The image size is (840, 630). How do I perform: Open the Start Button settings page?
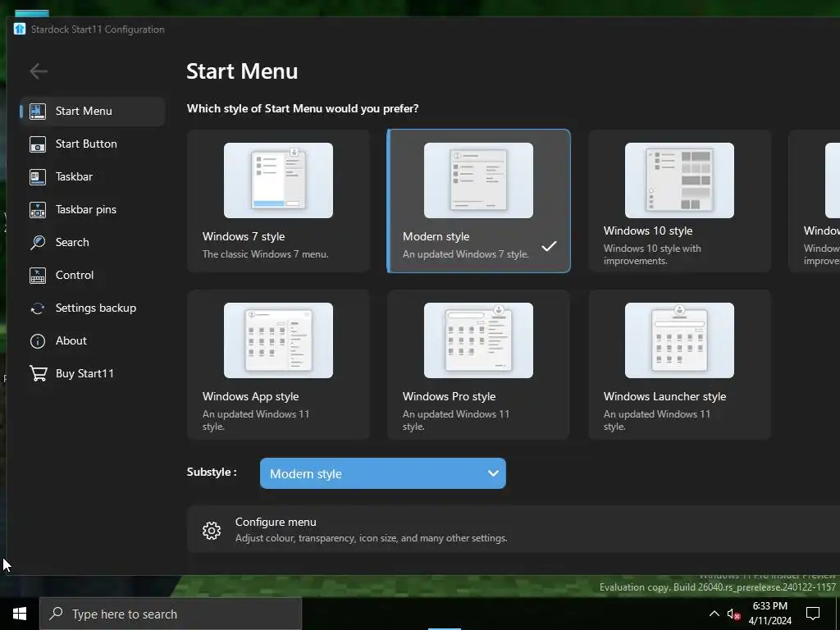point(92,144)
